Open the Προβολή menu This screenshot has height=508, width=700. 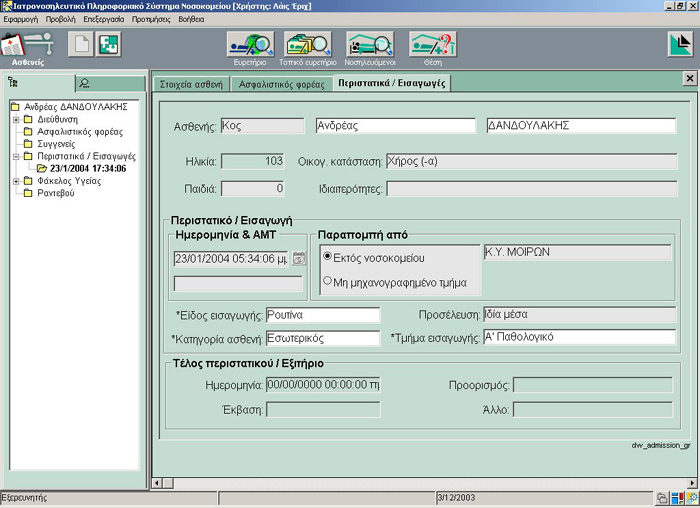(61, 19)
